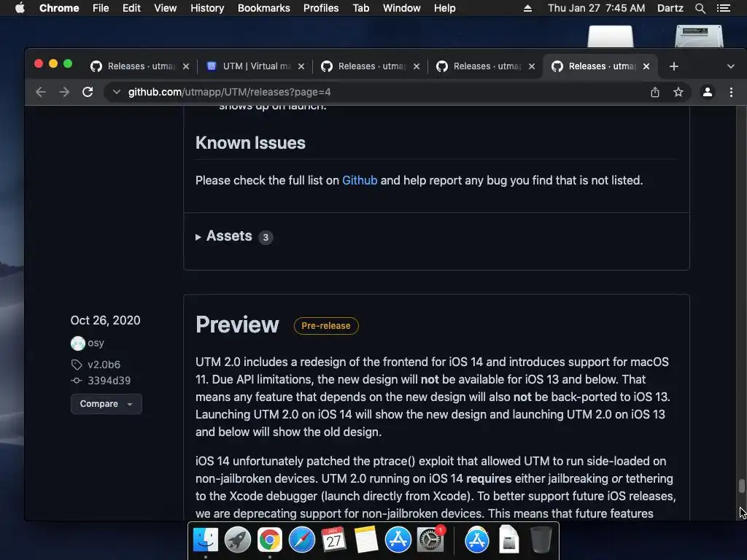Click the Pre-release badge

(x=326, y=326)
